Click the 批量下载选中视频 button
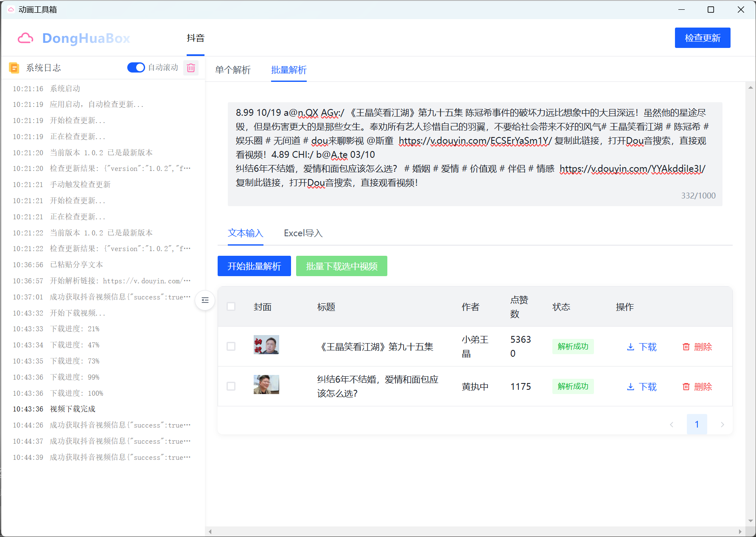 [342, 266]
